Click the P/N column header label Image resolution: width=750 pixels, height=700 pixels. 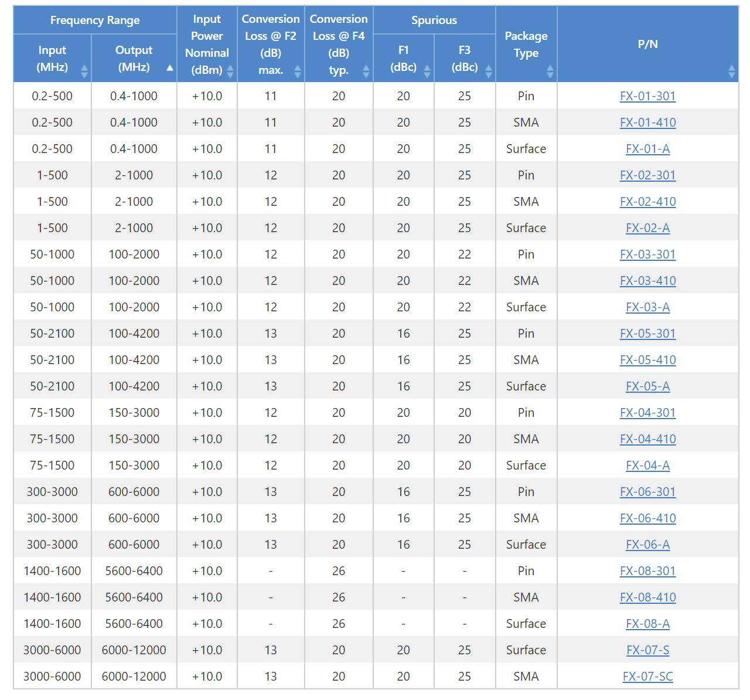tap(647, 44)
